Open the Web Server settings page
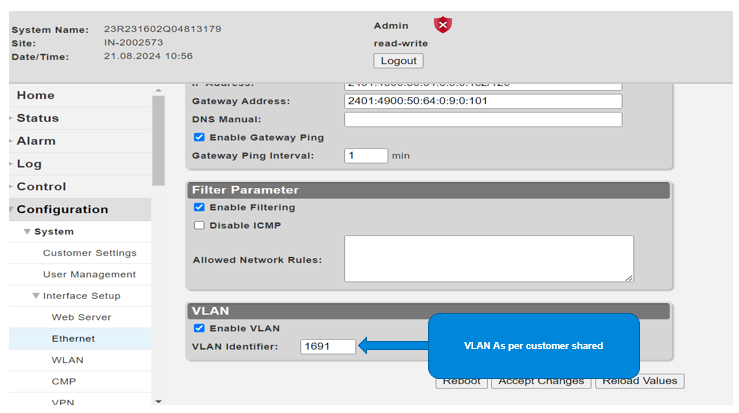 point(81,317)
